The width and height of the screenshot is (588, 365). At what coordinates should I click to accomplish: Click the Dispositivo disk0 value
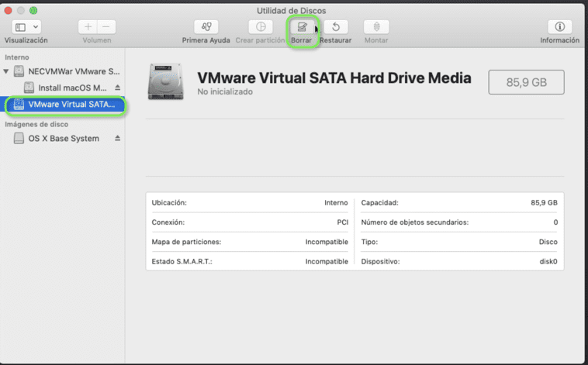point(548,262)
